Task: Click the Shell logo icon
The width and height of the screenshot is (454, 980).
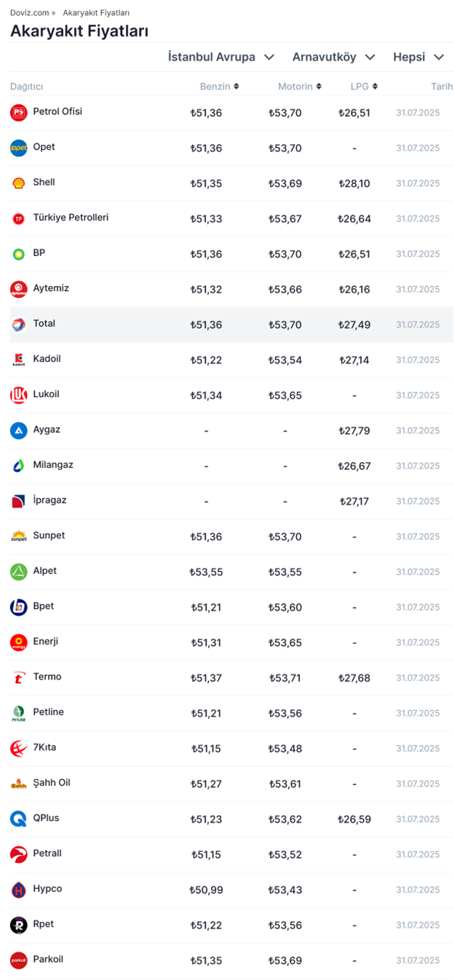Action: 18,183
